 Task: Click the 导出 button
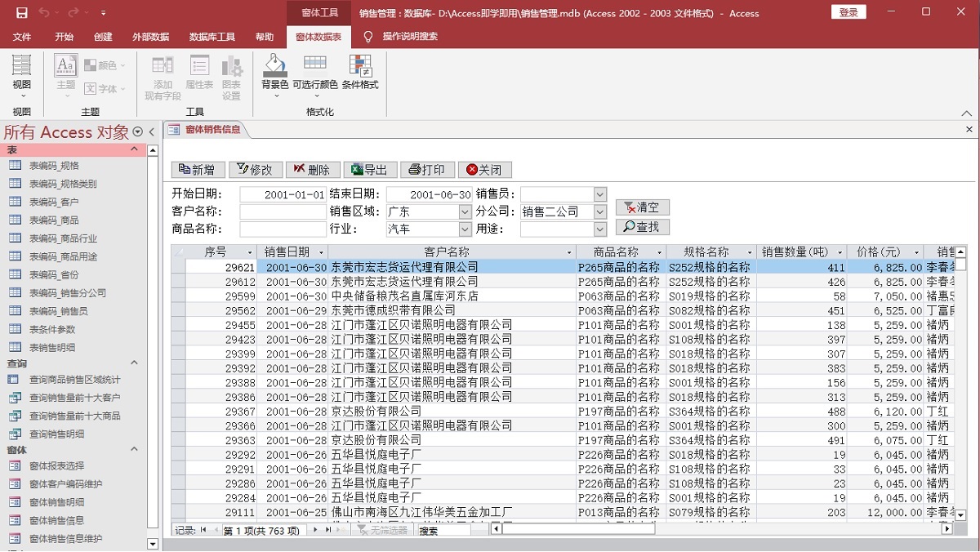370,170
